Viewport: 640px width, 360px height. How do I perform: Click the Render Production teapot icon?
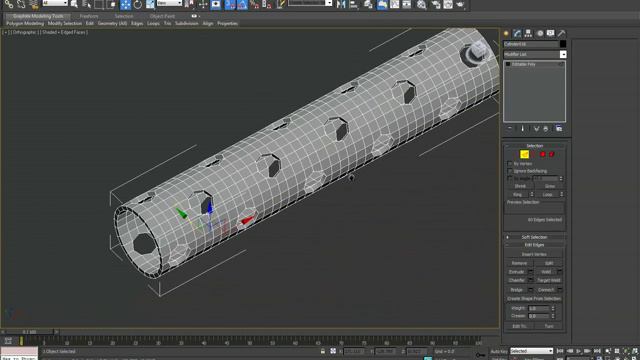[460, 4]
